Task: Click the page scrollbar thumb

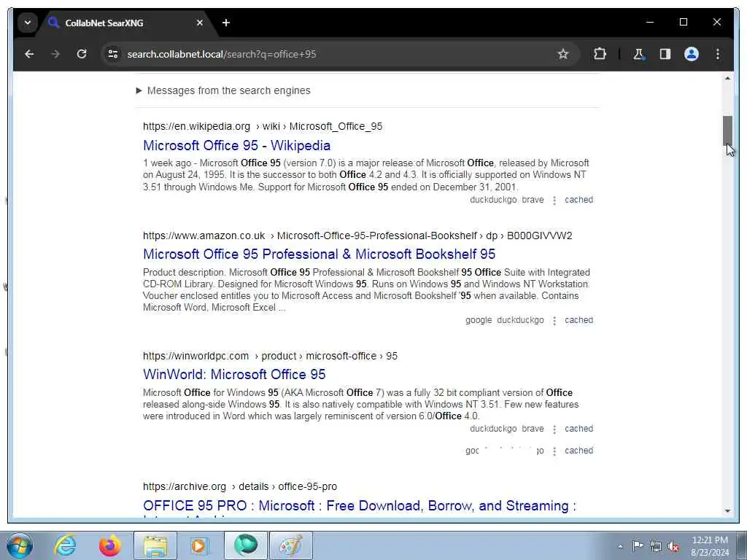Action: pos(727,131)
